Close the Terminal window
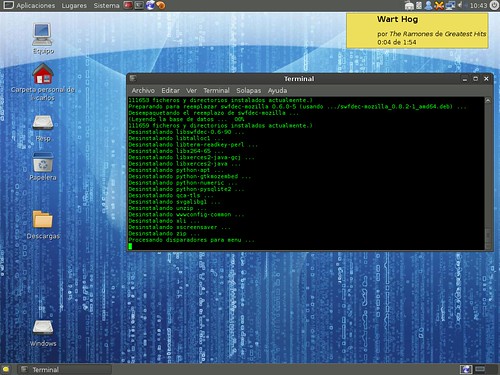Screen dimensions: 500x375 tap(486, 79)
